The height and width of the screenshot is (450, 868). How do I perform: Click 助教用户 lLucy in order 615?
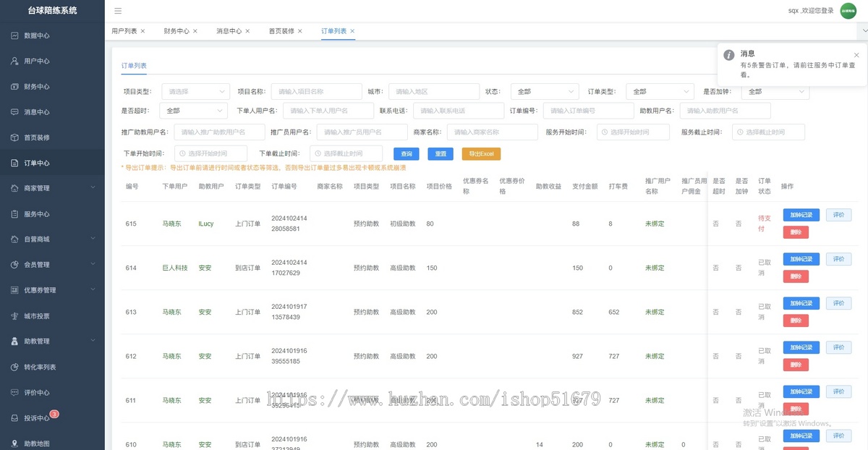[206, 224]
